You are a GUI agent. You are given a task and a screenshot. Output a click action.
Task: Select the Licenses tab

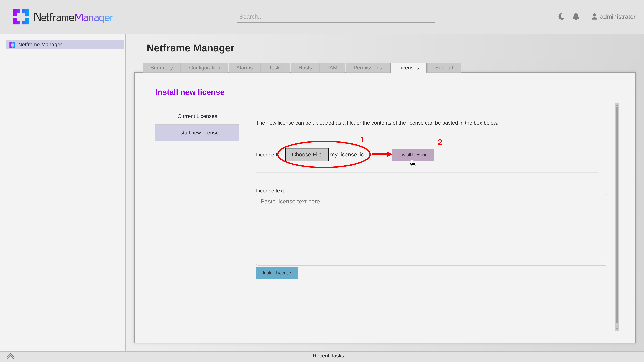coord(408,68)
